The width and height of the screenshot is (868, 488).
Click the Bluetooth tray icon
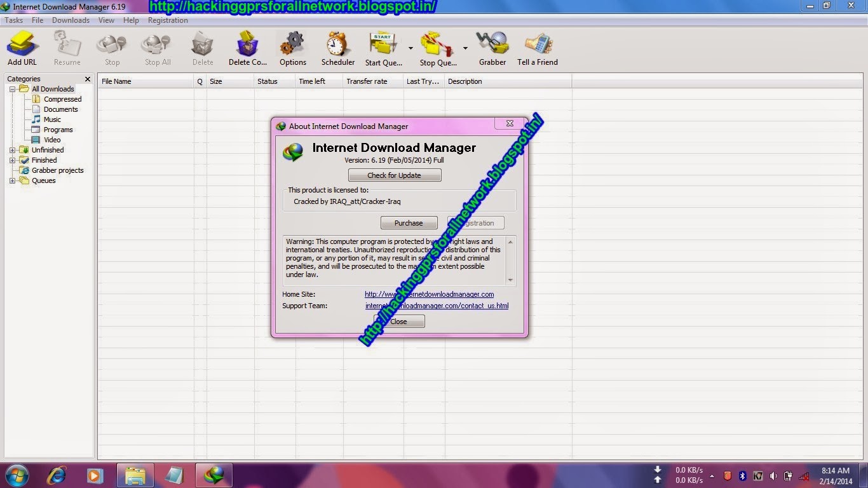(x=742, y=476)
